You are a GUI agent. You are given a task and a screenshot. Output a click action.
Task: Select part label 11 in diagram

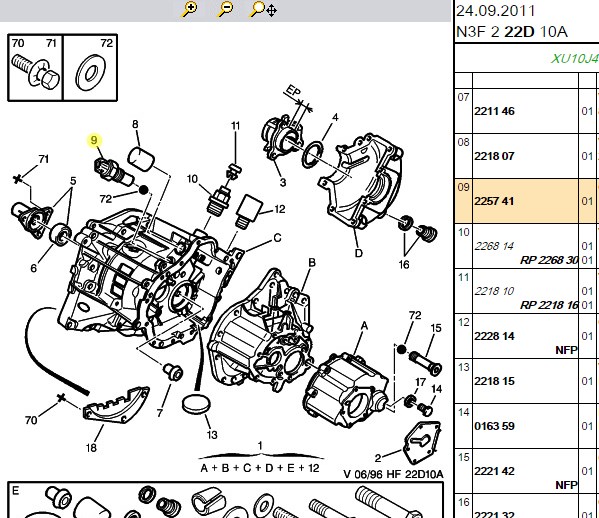[x=235, y=126]
